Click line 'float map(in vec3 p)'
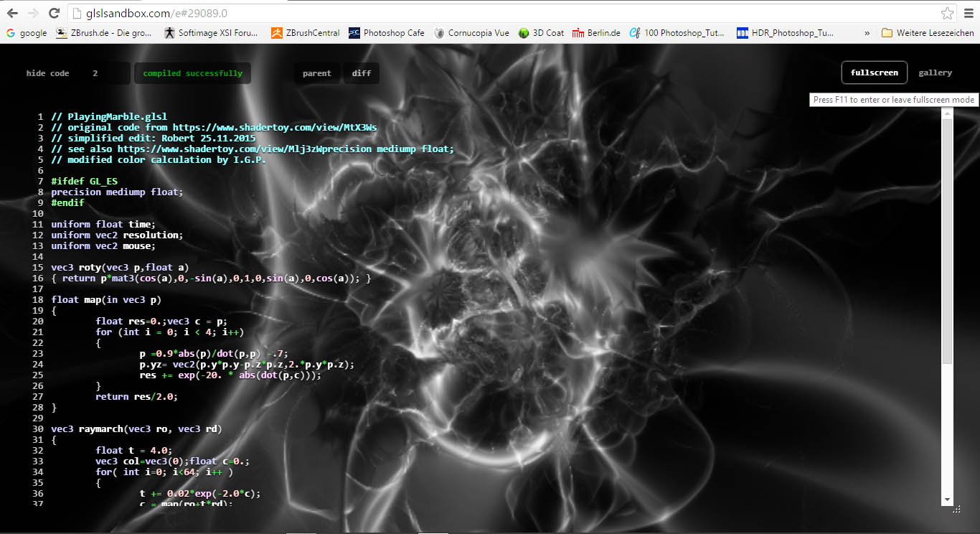The width and height of the screenshot is (980, 534). click(x=106, y=300)
